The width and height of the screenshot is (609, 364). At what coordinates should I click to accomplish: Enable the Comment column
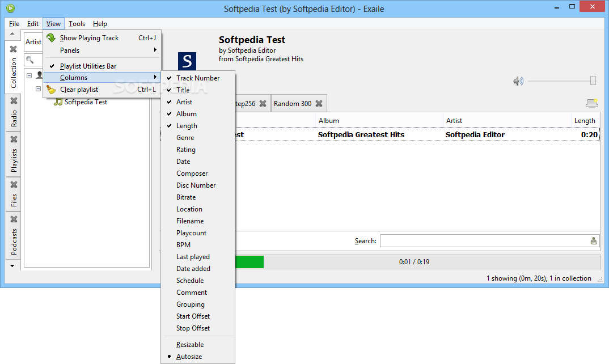(198, 293)
